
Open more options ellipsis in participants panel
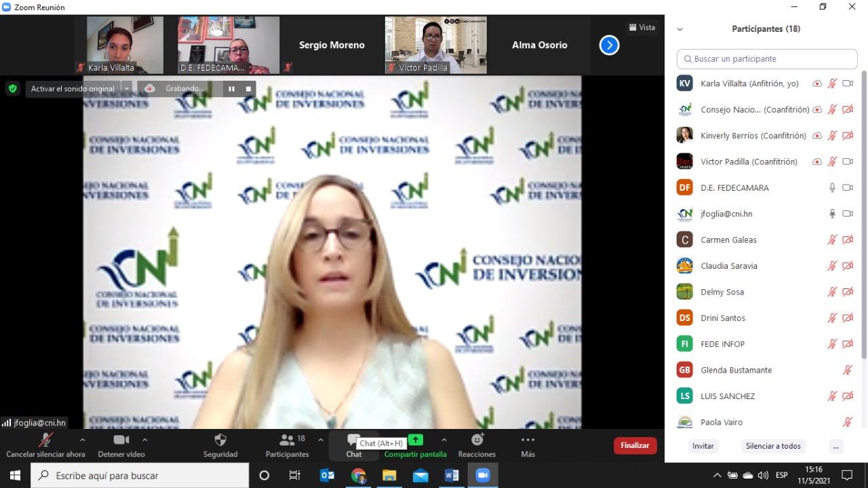(x=836, y=446)
